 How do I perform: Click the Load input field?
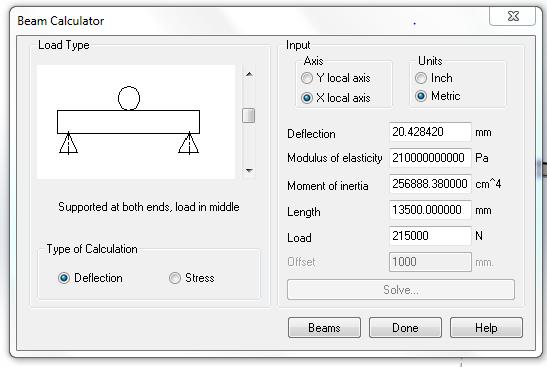tap(430, 236)
